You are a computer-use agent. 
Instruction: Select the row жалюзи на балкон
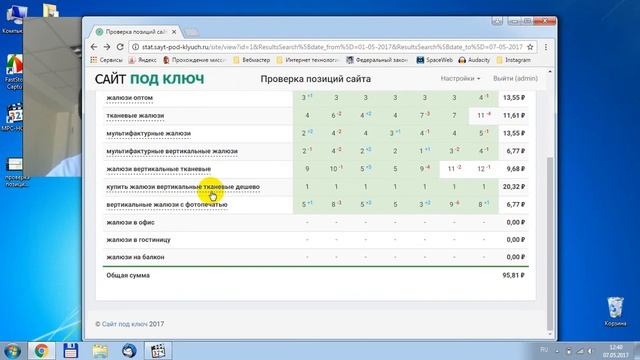point(316,257)
